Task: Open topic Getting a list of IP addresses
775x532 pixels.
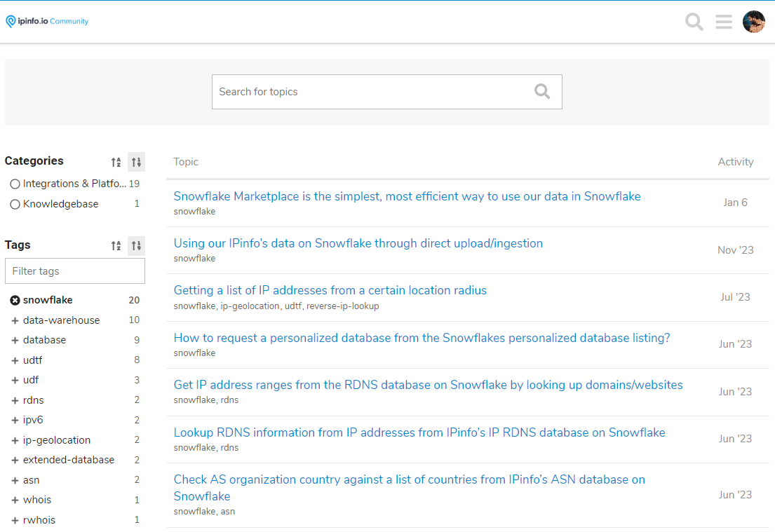Action: 330,290
